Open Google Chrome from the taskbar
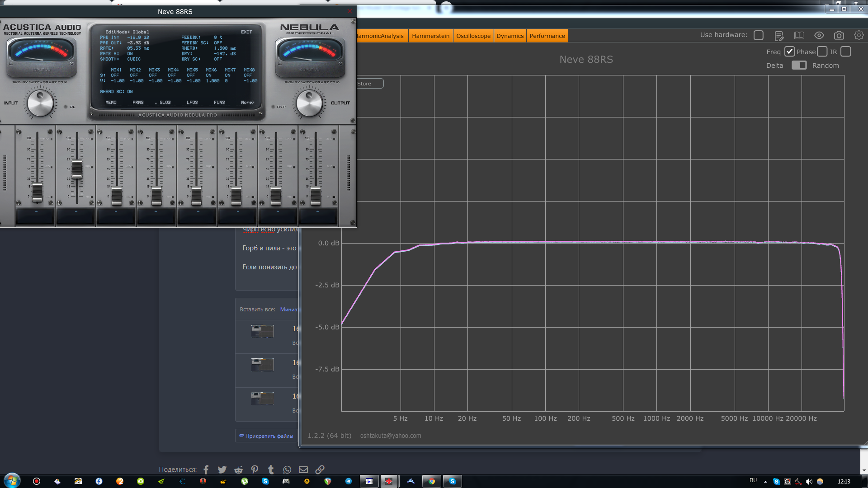Image resolution: width=868 pixels, height=488 pixels. [x=432, y=481]
